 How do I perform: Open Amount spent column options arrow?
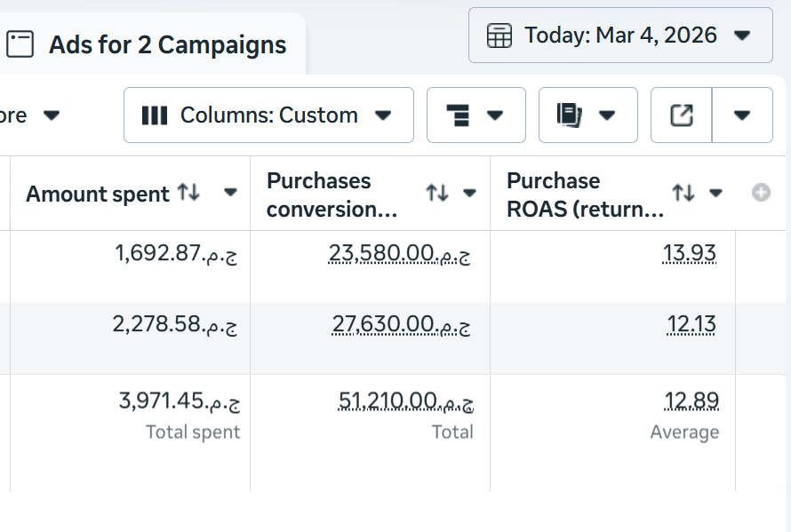click(x=230, y=193)
